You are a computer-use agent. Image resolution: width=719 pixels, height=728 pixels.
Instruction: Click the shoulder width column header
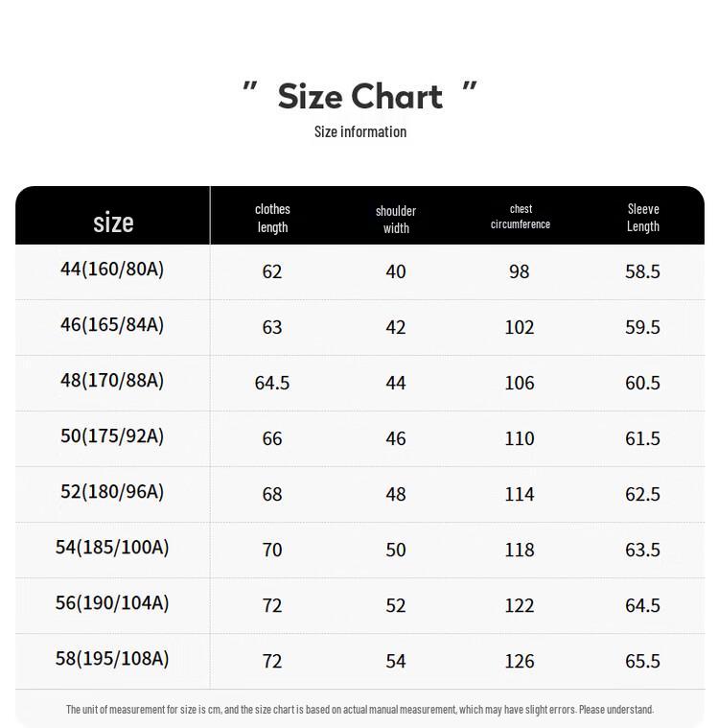tap(396, 219)
